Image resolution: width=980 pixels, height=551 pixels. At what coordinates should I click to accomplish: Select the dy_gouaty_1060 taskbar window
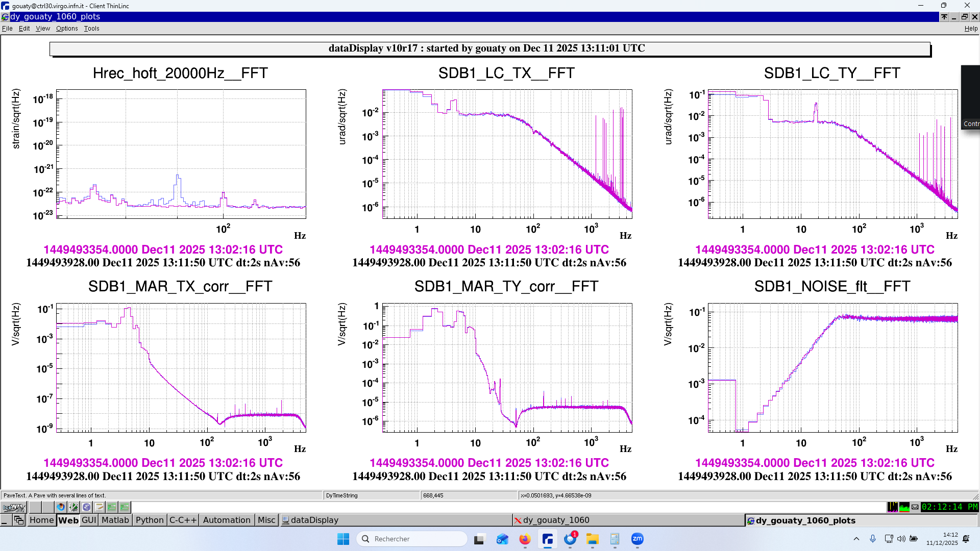click(555, 520)
